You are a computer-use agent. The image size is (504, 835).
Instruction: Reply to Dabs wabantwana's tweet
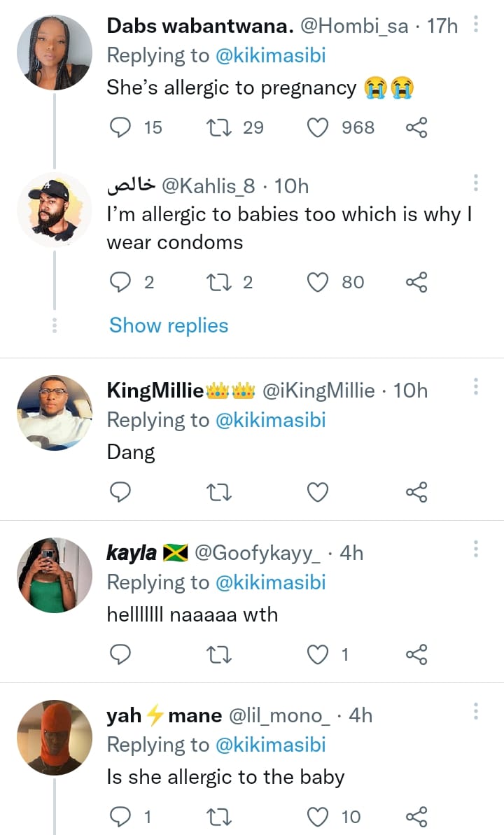point(122,127)
